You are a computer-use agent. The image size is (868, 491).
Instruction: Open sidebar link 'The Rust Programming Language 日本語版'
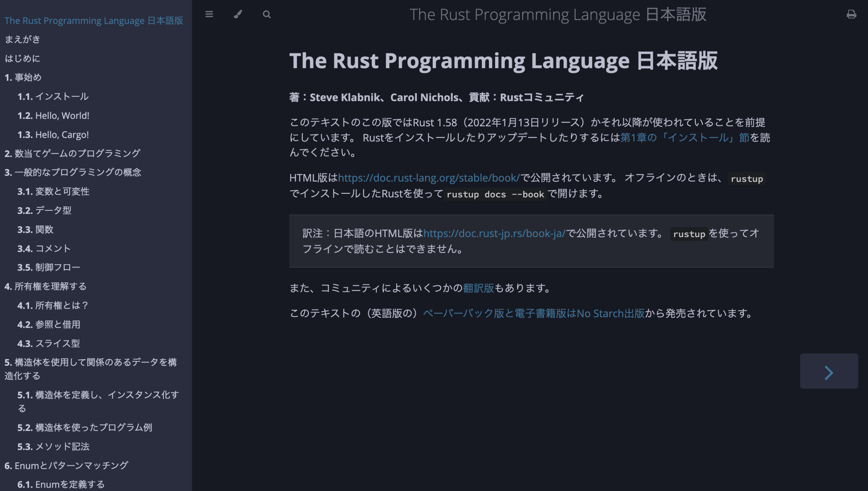pos(94,21)
